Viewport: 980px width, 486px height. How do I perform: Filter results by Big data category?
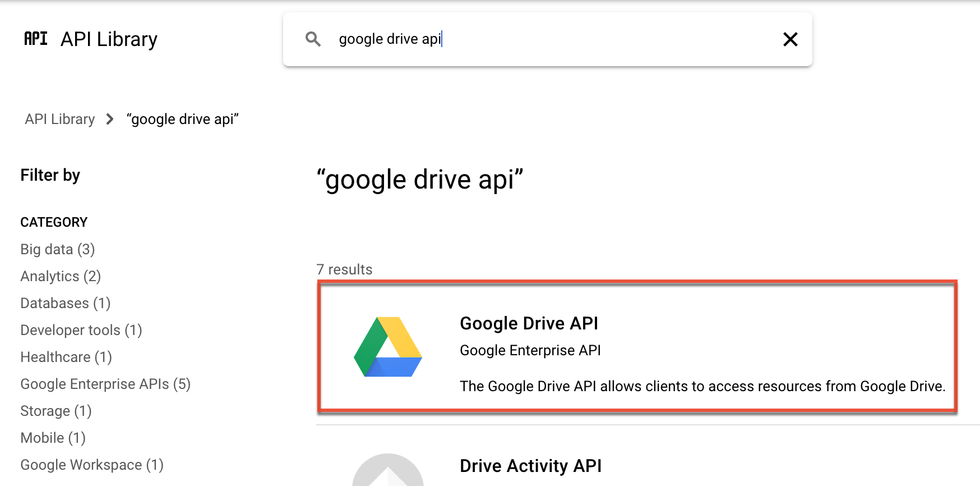click(x=57, y=249)
